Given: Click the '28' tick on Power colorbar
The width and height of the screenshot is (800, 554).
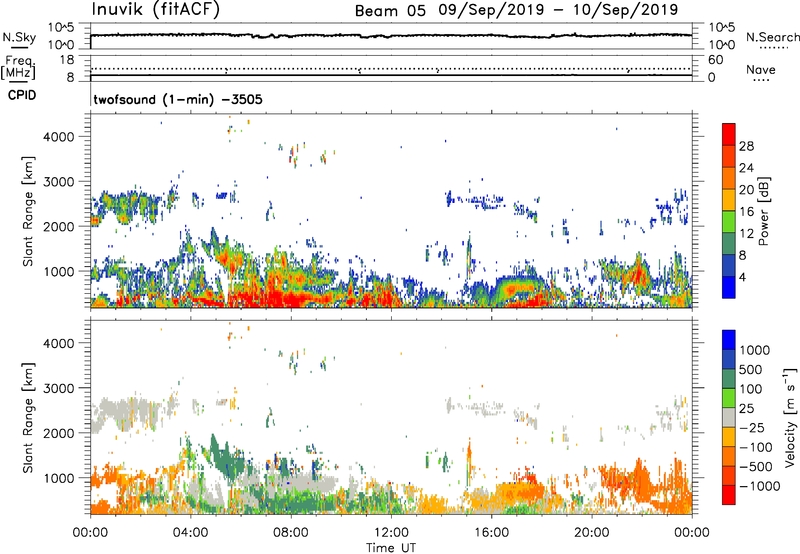Looking at the screenshot, I should point(746,146).
